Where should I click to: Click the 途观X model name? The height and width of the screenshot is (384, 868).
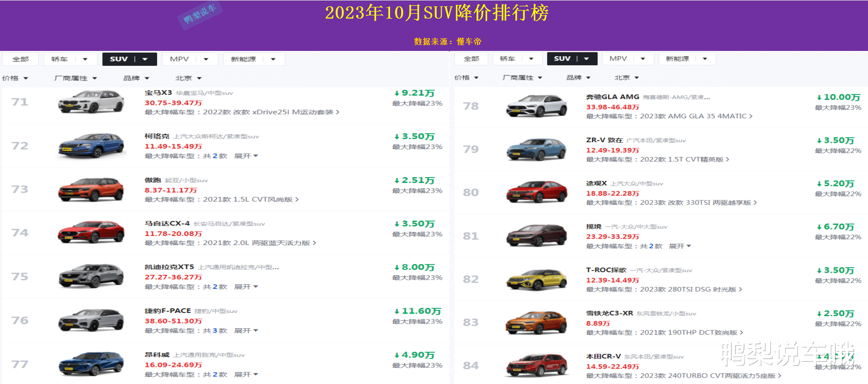[x=596, y=184]
